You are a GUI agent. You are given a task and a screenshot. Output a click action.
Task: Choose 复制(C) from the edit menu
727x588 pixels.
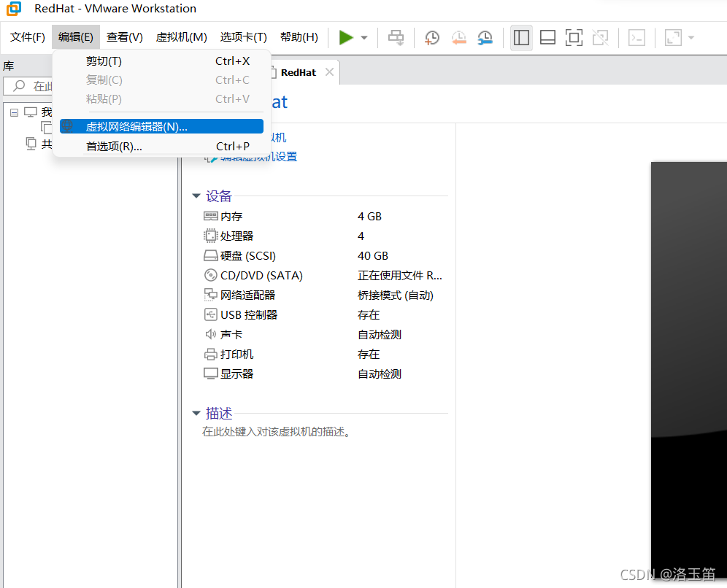(161, 80)
